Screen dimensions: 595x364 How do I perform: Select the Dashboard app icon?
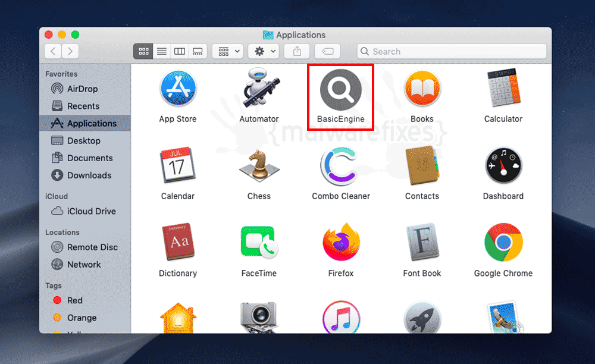pyautogui.click(x=503, y=166)
